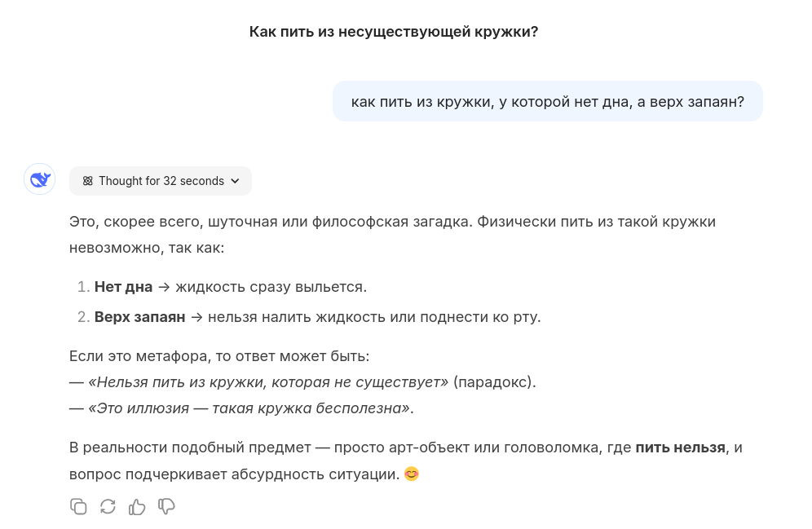
Task: Open the Thought for 32 seconds reasoning
Action: pos(161,181)
